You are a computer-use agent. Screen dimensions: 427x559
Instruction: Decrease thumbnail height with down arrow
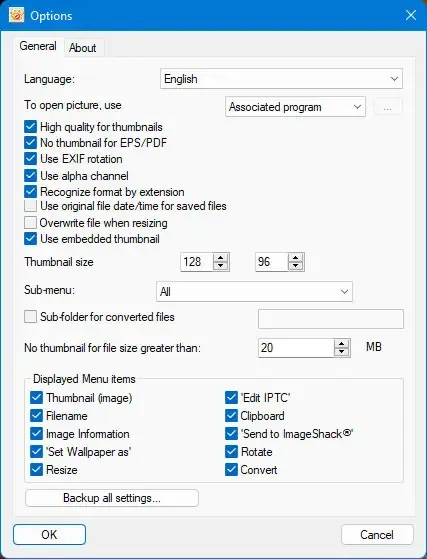[x=296, y=266]
